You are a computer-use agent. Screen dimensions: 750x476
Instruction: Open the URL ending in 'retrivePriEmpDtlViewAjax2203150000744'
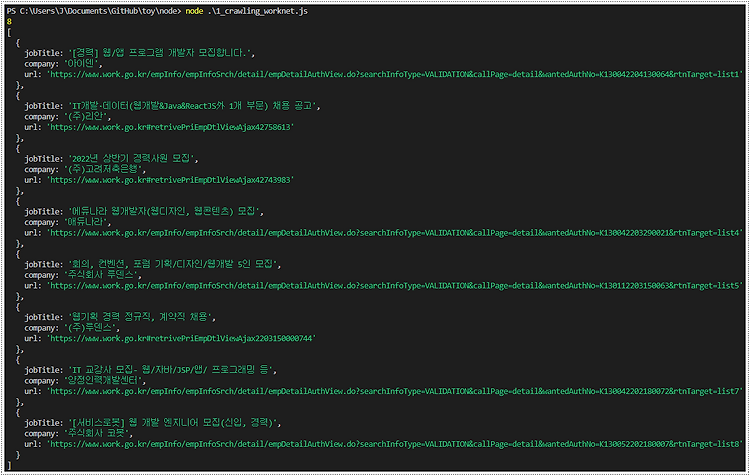[181, 338]
